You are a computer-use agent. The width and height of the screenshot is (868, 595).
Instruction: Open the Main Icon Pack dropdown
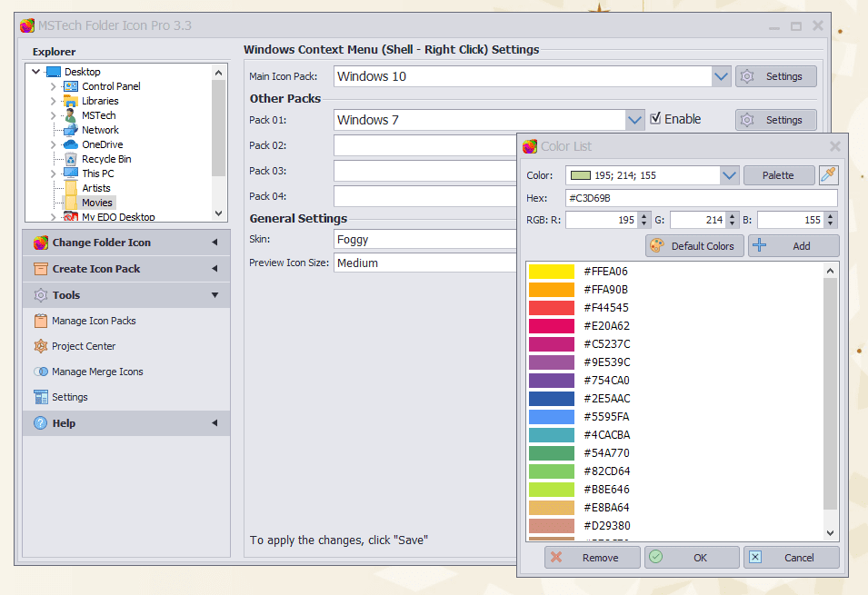(722, 76)
